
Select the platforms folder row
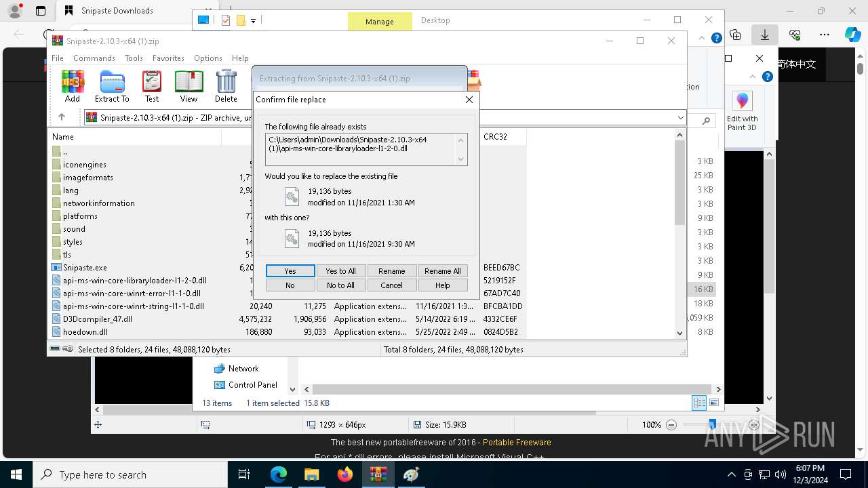point(80,216)
